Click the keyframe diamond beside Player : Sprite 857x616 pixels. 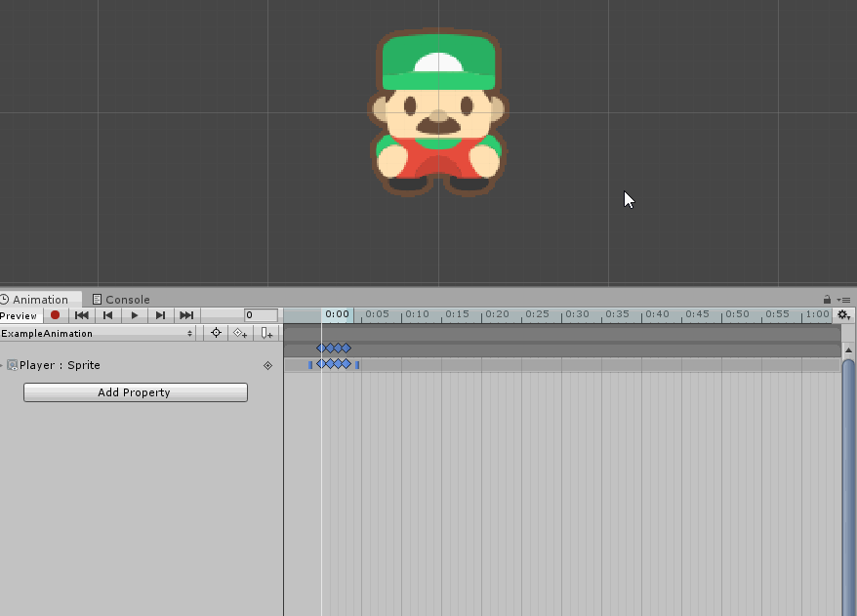(x=267, y=365)
